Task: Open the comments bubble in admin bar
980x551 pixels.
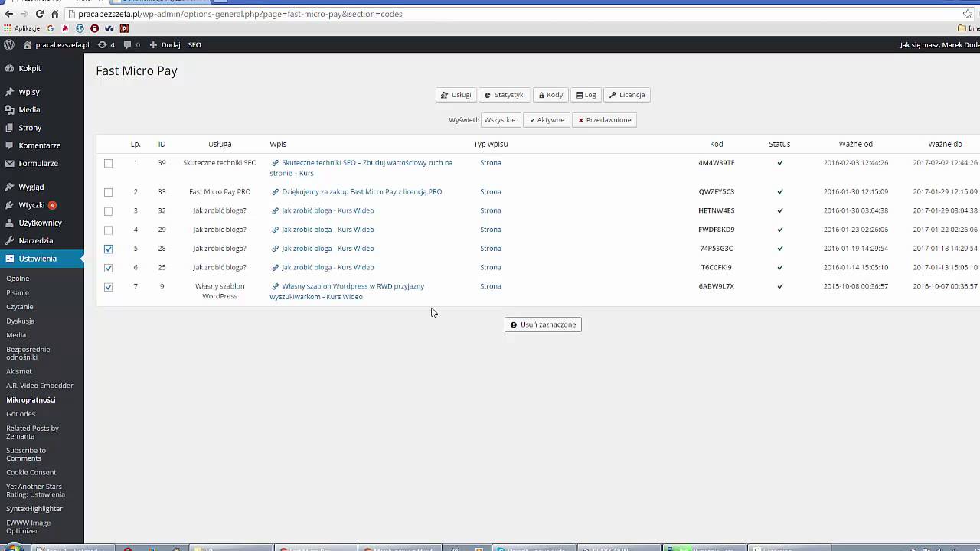Action: pos(132,44)
